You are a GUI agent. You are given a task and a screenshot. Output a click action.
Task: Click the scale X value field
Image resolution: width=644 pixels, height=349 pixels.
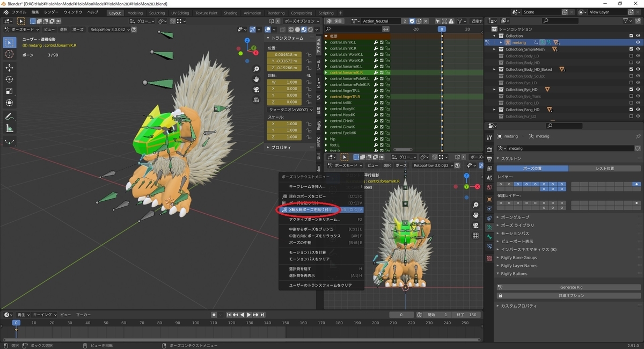[x=285, y=123]
